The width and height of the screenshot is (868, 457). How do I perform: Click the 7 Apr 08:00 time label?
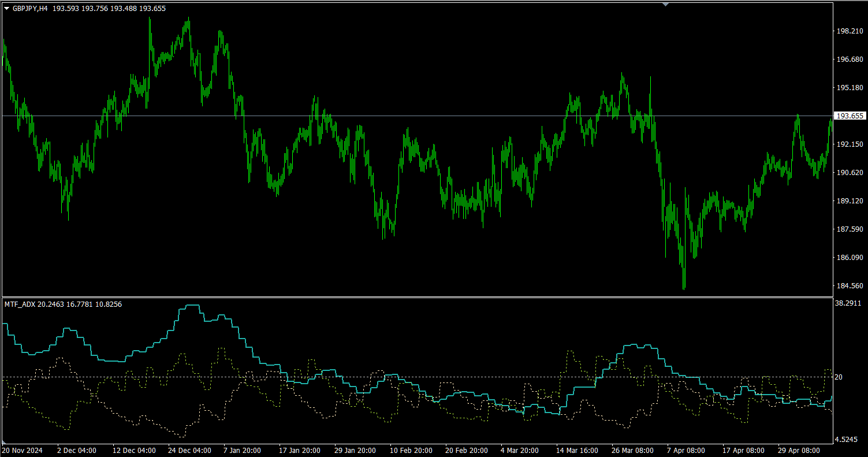coord(687,450)
